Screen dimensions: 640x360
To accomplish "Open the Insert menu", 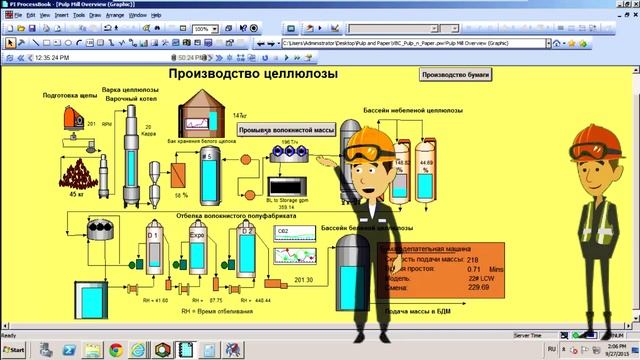I will pos(61,15).
